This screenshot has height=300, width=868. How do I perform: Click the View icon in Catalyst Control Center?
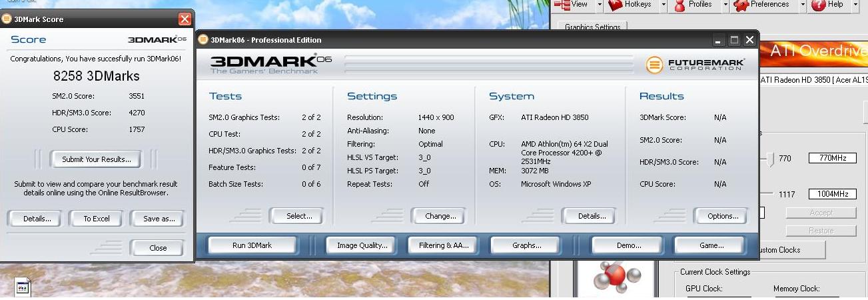click(562, 4)
